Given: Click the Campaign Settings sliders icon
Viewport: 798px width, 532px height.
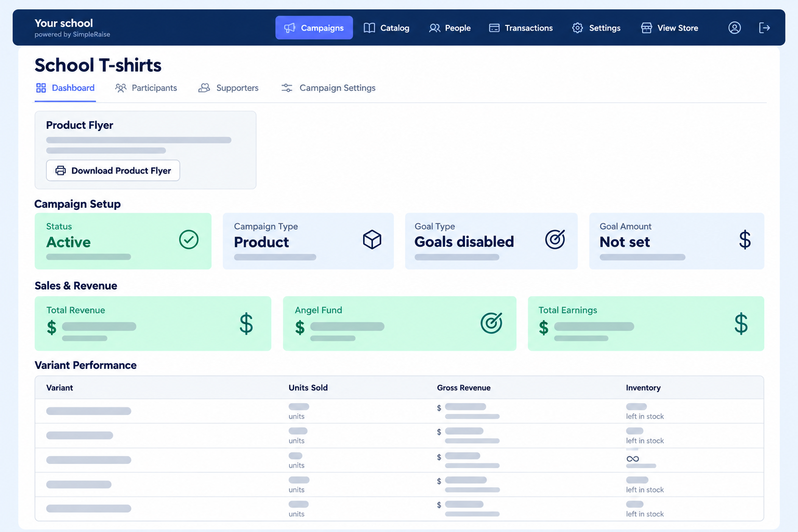Looking at the screenshot, I should [x=287, y=88].
